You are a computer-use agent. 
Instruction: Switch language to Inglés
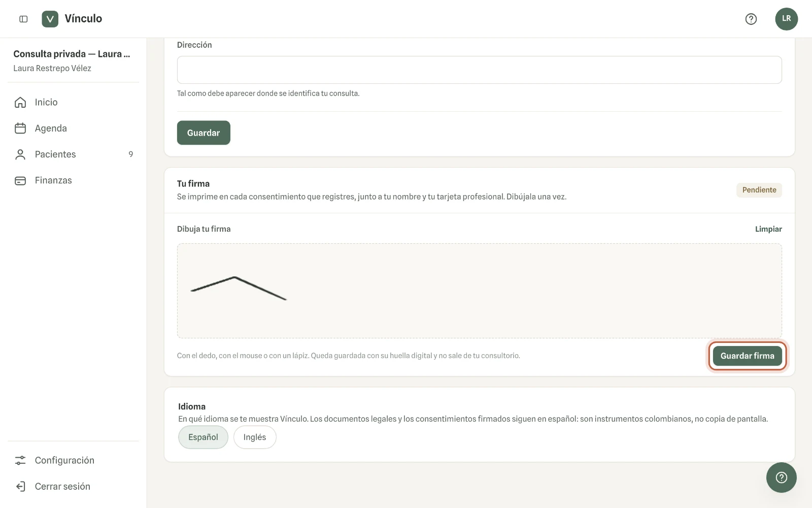(255, 437)
